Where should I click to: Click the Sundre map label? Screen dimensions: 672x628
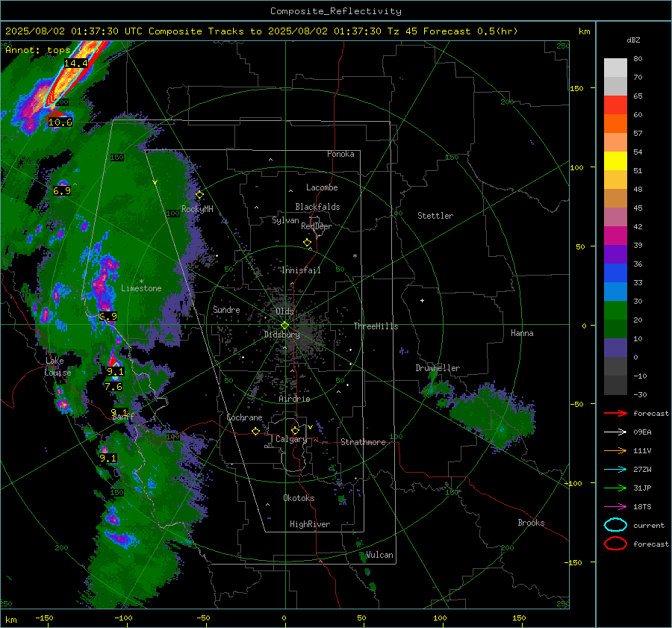[x=226, y=309]
